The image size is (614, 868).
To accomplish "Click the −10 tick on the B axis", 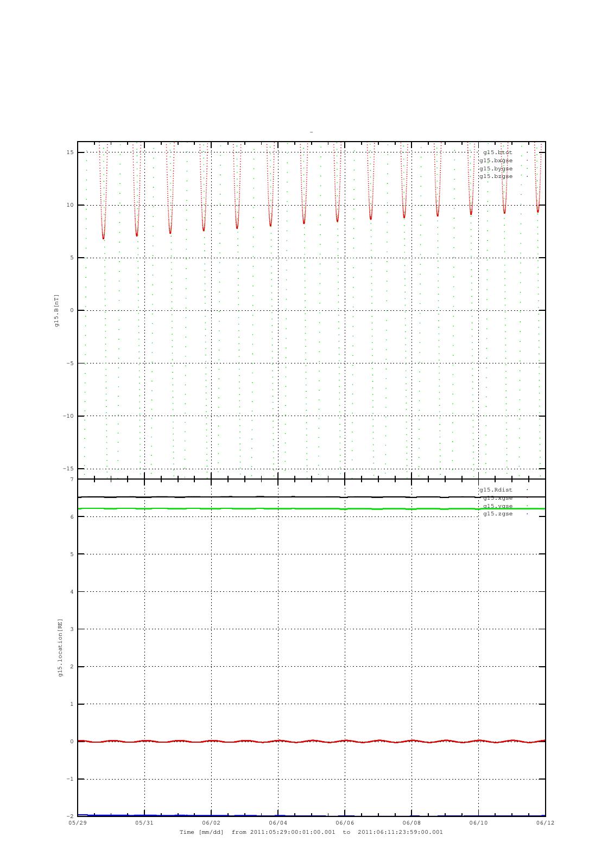I will pyautogui.click(x=68, y=416).
